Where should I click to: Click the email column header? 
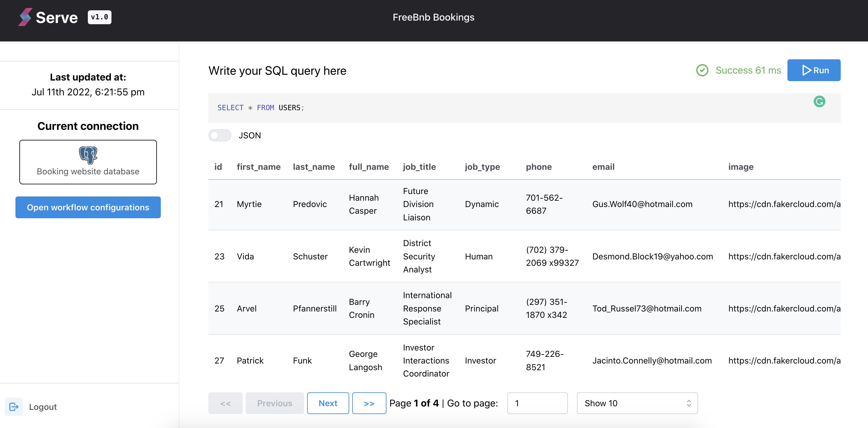[603, 167]
